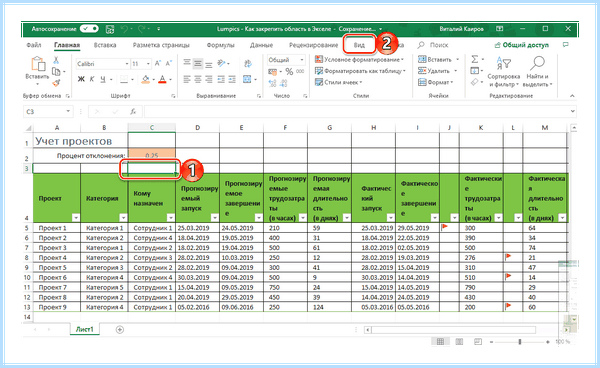Viewport: 600px width, 368px height.
Task: Toggle Middle Align button
Action: click(198, 64)
